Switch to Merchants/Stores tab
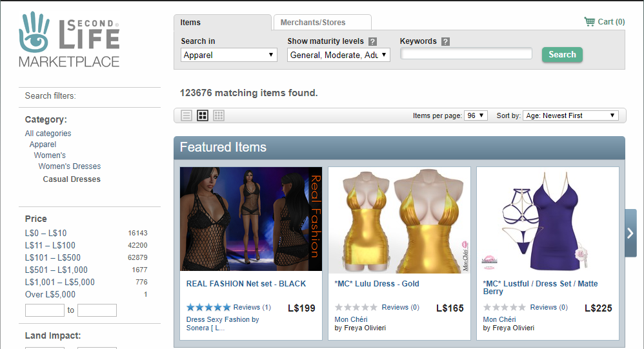This screenshot has width=644, height=349. [323, 23]
